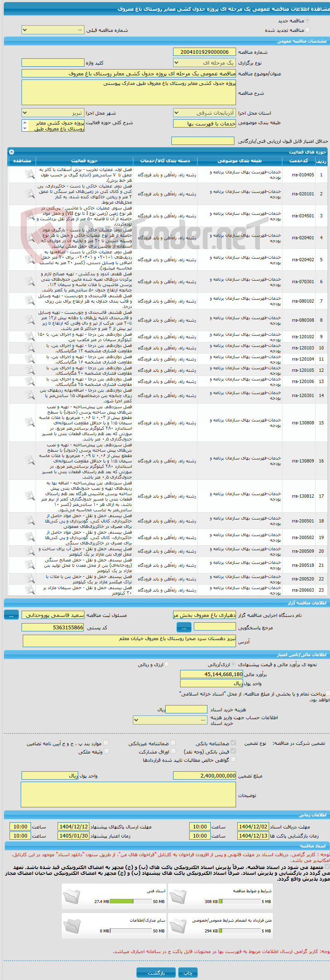Click متن قرارداد size progress bar
The image size is (330, 980).
tap(239, 931)
